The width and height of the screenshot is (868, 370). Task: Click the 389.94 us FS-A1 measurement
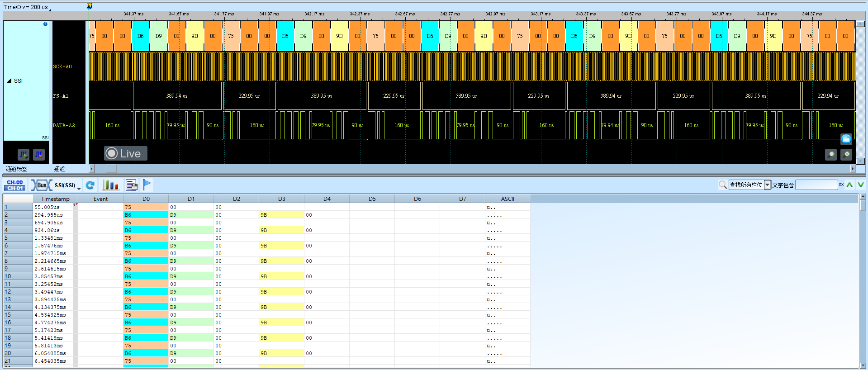pyautogui.click(x=176, y=96)
